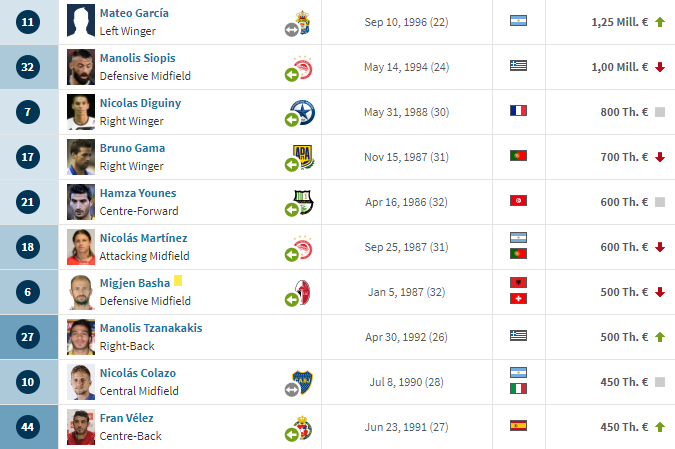Open Nicolás Martínez player profile link
This screenshot has height=449, width=675.
point(143,238)
